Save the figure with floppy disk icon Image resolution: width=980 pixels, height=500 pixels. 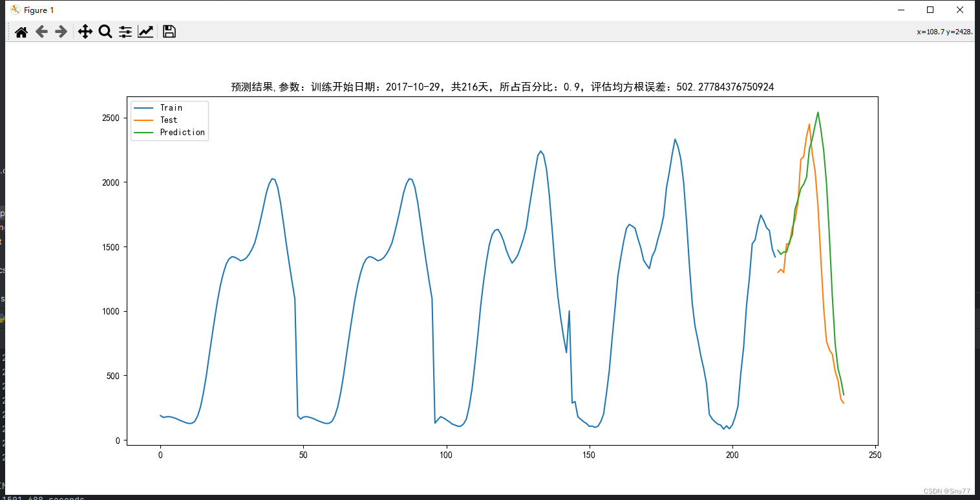(x=169, y=32)
